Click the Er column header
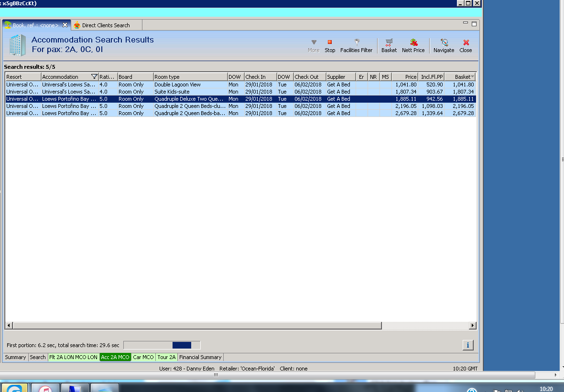 (x=361, y=76)
